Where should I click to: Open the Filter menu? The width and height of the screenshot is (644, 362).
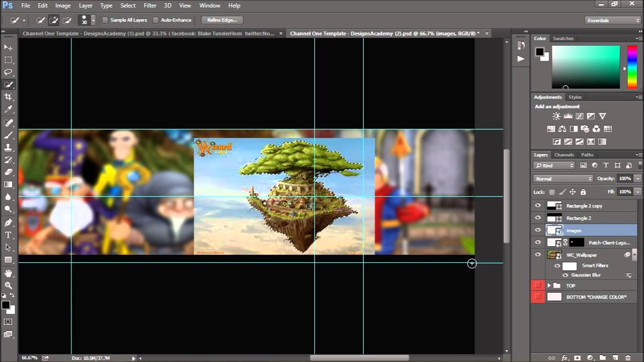tap(150, 6)
